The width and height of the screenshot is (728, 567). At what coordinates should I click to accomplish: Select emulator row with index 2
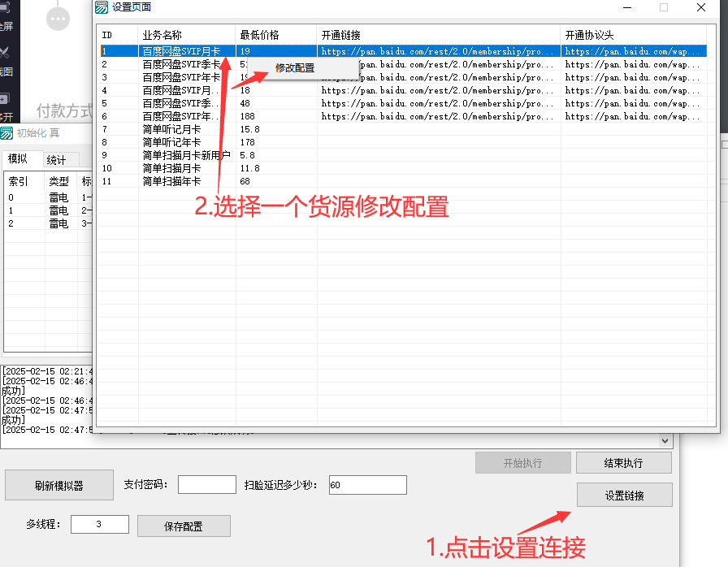pos(48,223)
